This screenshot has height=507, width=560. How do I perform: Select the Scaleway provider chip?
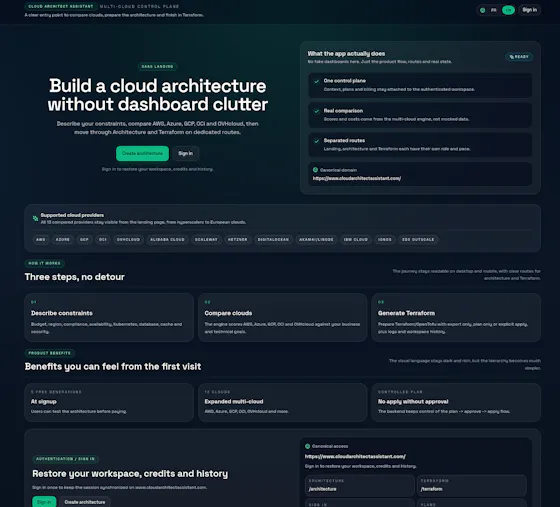(x=206, y=239)
